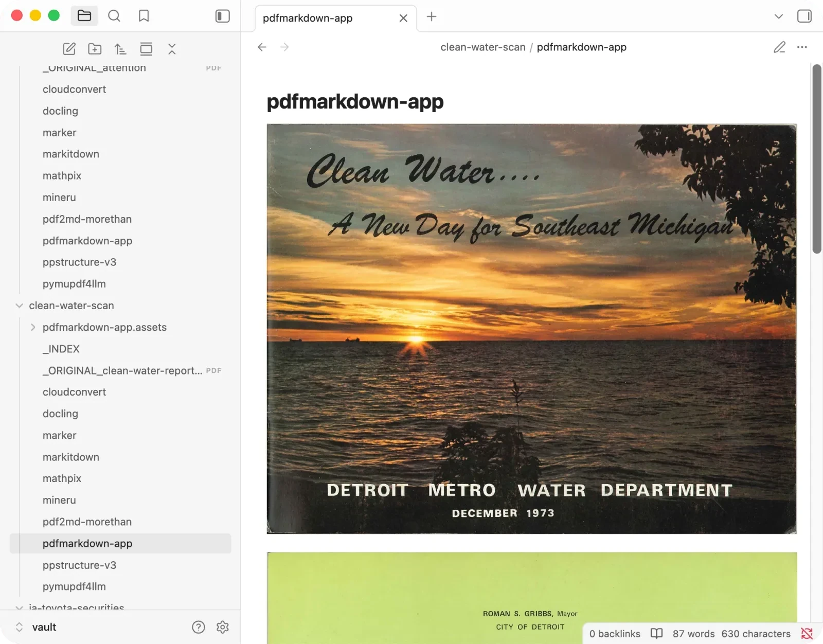Screen dimensions: 823x644
Task: Toggle the left sidebar
Action: pos(222,16)
